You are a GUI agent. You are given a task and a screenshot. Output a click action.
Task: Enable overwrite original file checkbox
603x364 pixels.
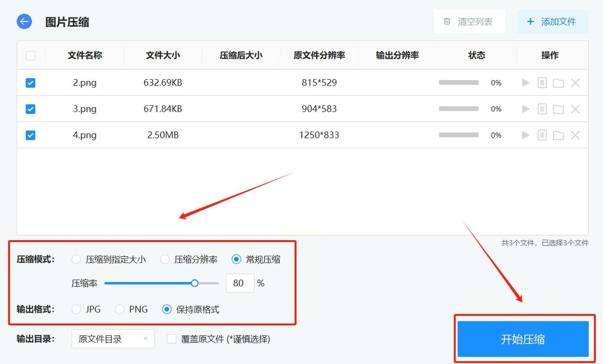171,339
